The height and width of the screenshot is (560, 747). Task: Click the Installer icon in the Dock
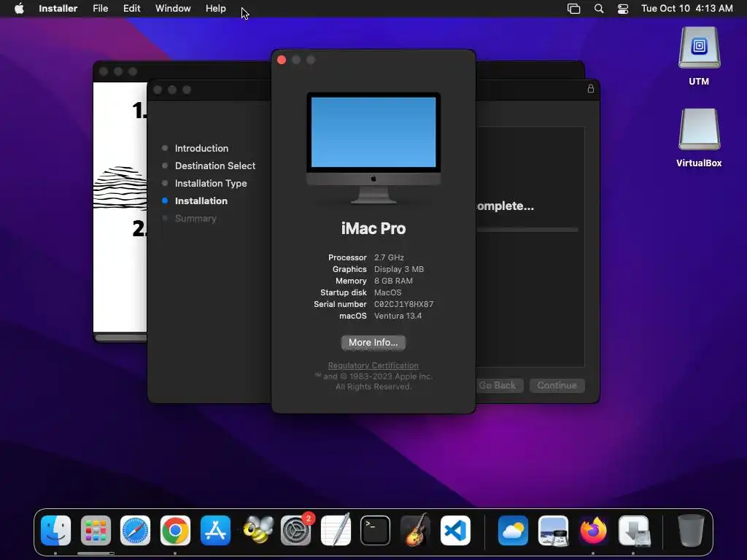[x=634, y=531]
